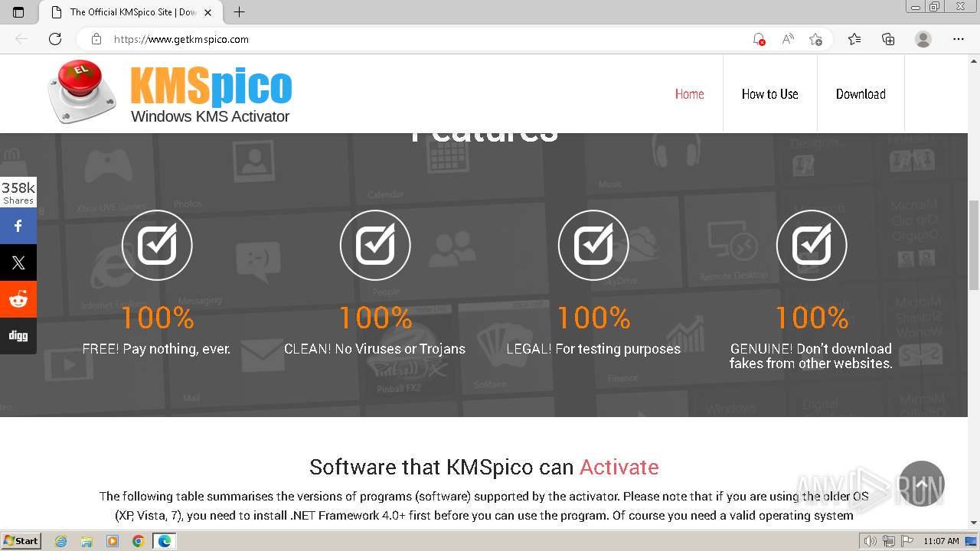Select The Official KMSpico Site tab
Image resolution: width=980 pixels, height=551 pixels.
coord(129,12)
